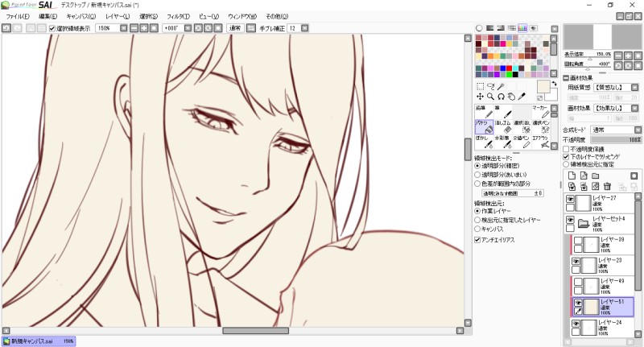Select the 消しゴム eraser tool
Viewport: 644px width, 347px height.
pos(503,127)
